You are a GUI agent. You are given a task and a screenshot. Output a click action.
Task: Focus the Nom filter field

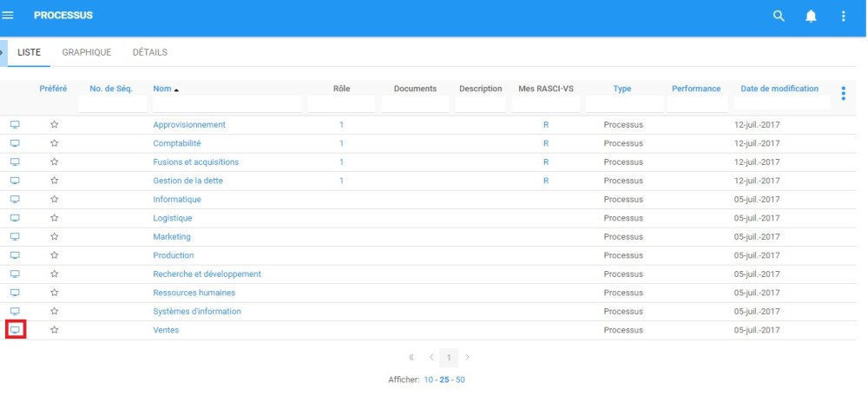tap(227, 103)
